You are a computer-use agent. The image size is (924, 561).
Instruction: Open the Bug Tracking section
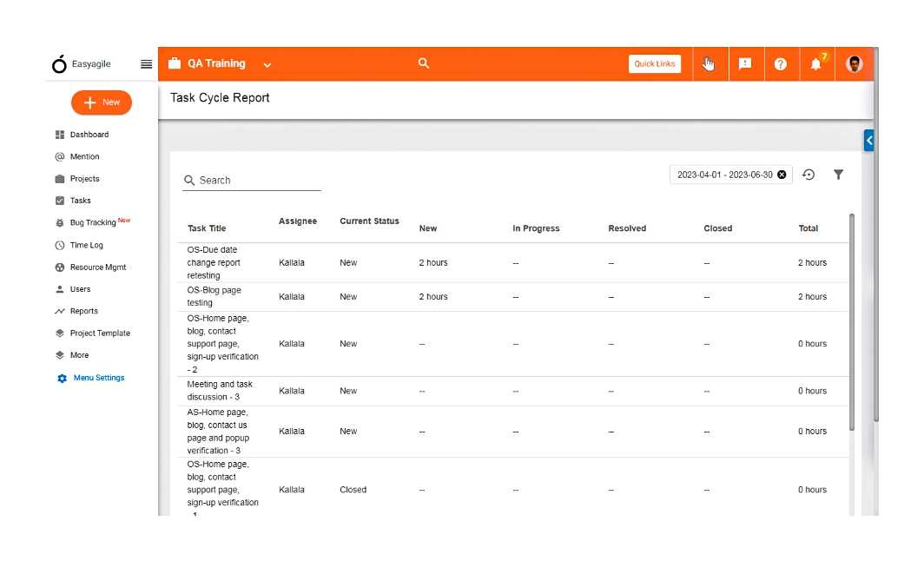96,222
